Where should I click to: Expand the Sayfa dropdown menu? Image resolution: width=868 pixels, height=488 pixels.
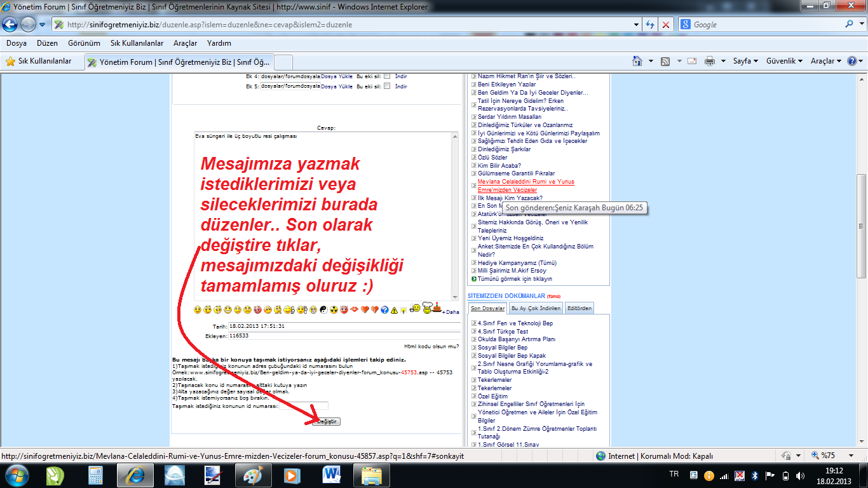click(x=745, y=61)
